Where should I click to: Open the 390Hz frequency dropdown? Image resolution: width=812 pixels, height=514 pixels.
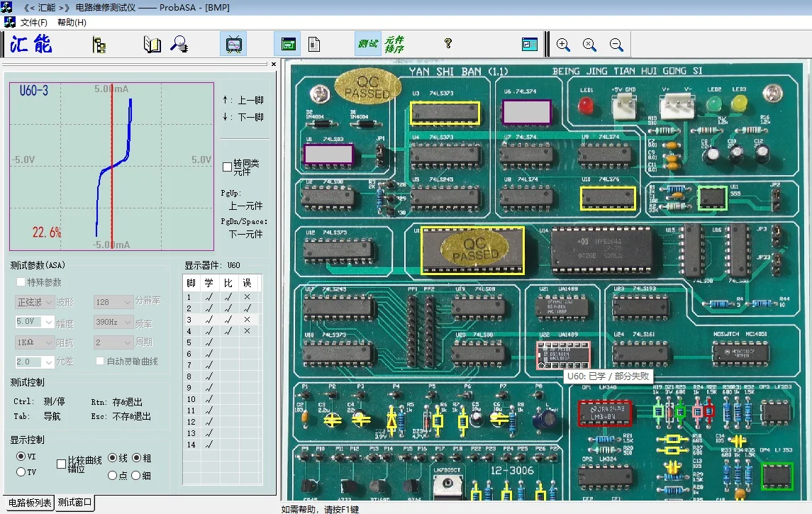pos(128,322)
